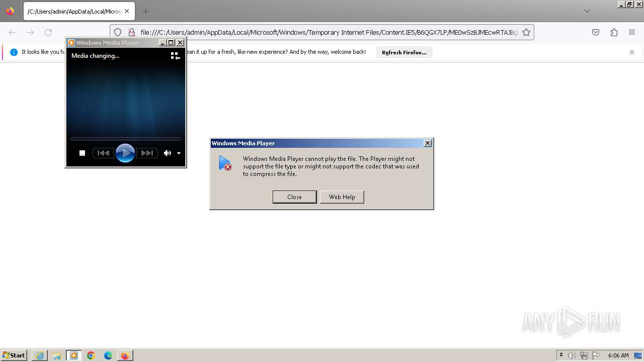Dismiss the Firefox refresh notification bar

coord(632,52)
